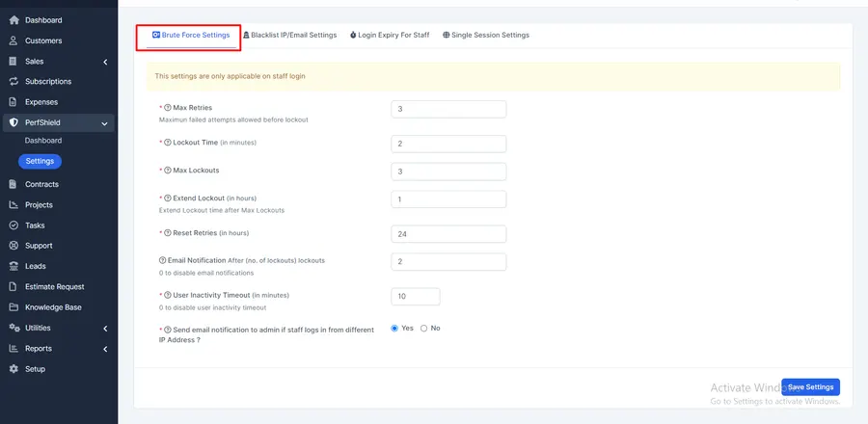The width and height of the screenshot is (868, 424).
Task: Expand the Reports menu chevron
Action: [x=105, y=349]
